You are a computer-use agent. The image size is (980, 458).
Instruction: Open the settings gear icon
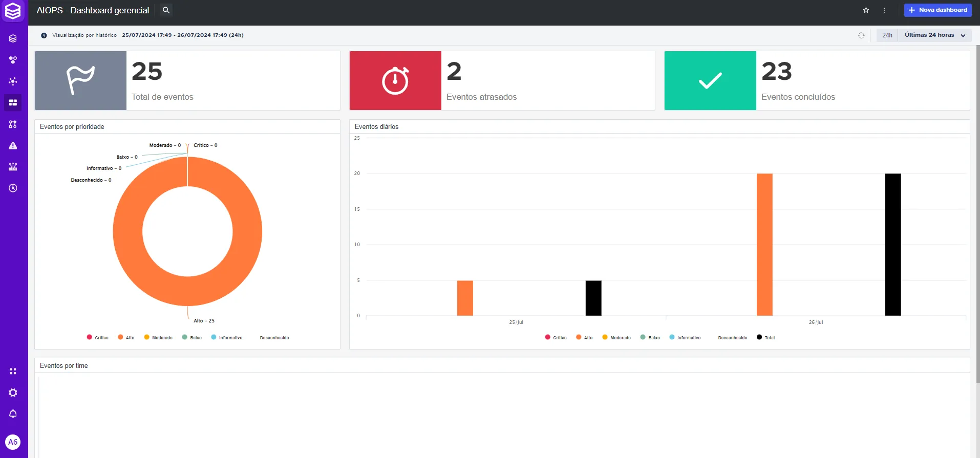(13, 392)
